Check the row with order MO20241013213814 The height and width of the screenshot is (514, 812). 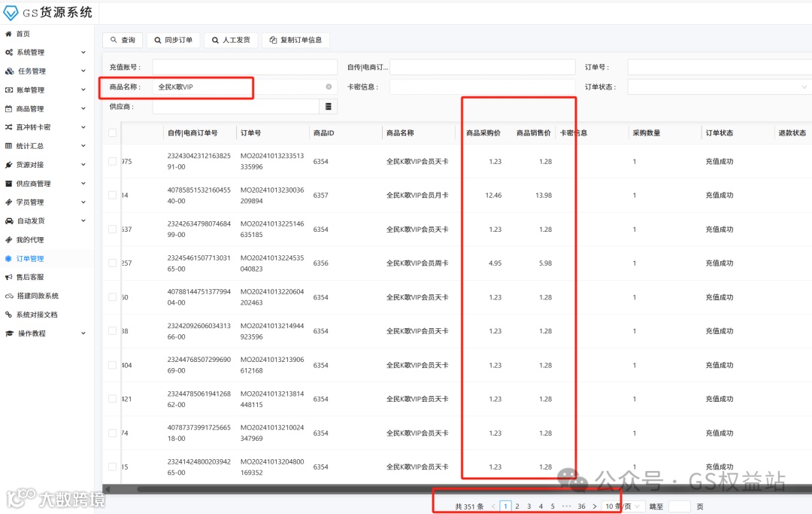(x=112, y=399)
